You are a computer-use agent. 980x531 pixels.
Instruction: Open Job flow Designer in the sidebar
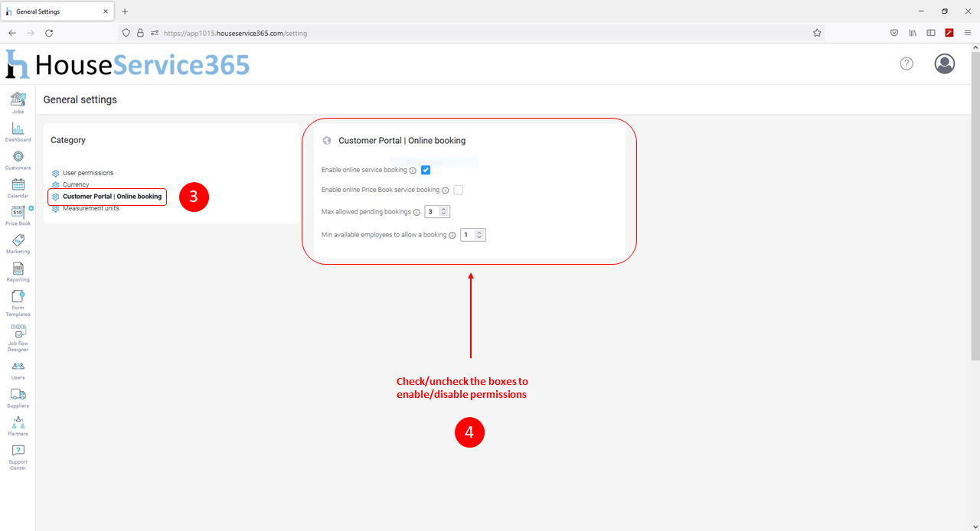click(x=18, y=338)
